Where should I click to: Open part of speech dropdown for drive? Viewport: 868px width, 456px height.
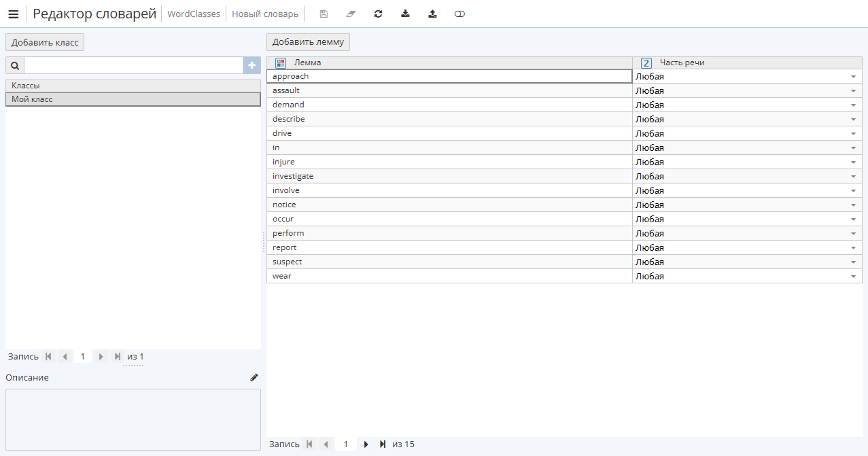coord(853,134)
